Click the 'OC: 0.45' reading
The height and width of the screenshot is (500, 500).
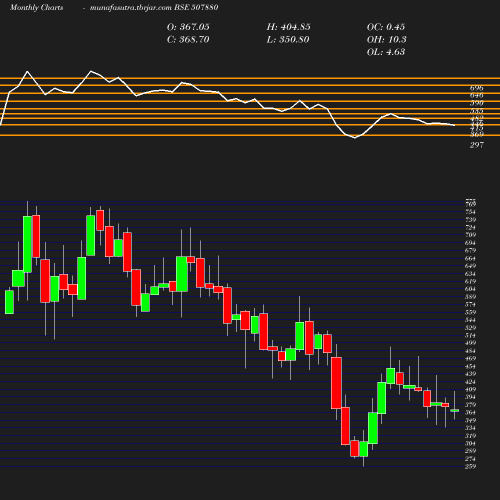(x=386, y=27)
